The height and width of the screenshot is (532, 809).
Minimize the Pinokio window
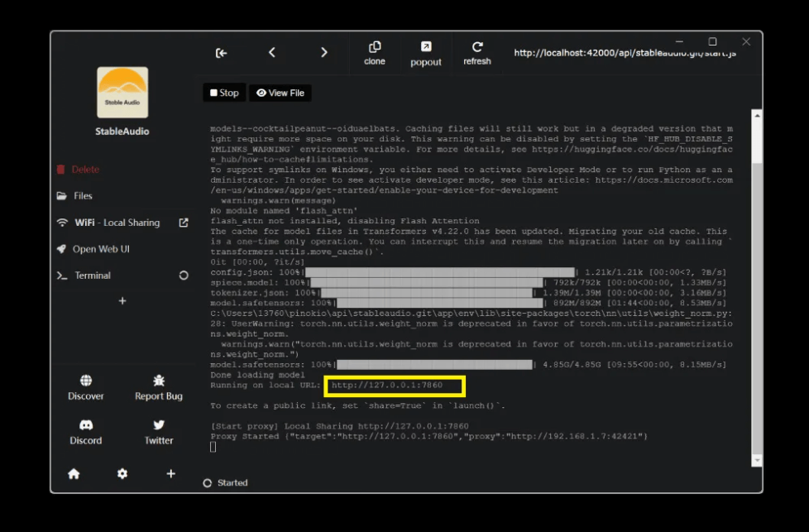pos(679,41)
